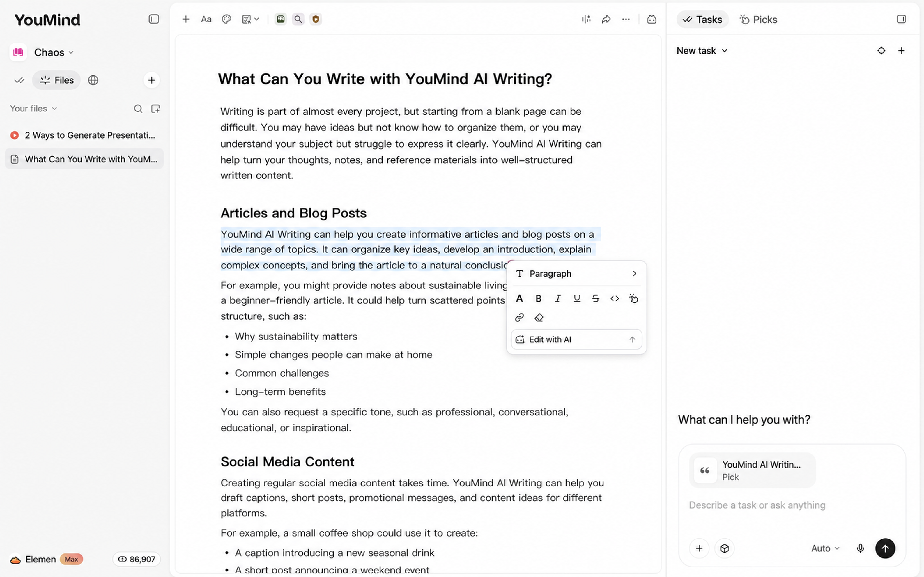
Task: Toggle italic formatting
Action: (x=558, y=298)
